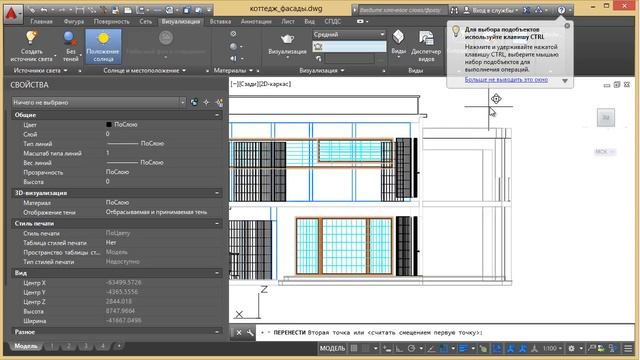640x360 pixels.
Task: Close the command line with X icon
Action: pyautogui.click(x=239, y=333)
